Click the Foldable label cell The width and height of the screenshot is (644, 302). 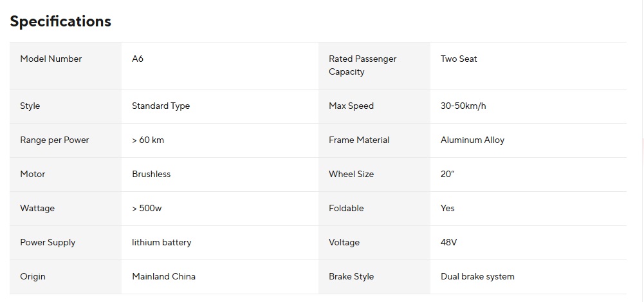(x=346, y=208)
